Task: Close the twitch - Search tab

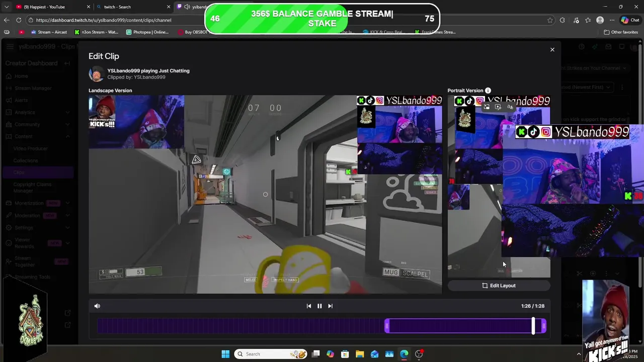Action: (169, 7)
